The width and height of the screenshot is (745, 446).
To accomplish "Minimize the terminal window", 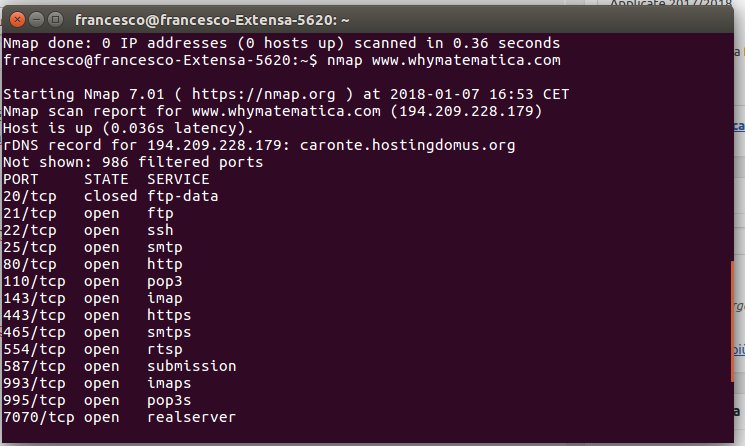I will tap(37, 19).
